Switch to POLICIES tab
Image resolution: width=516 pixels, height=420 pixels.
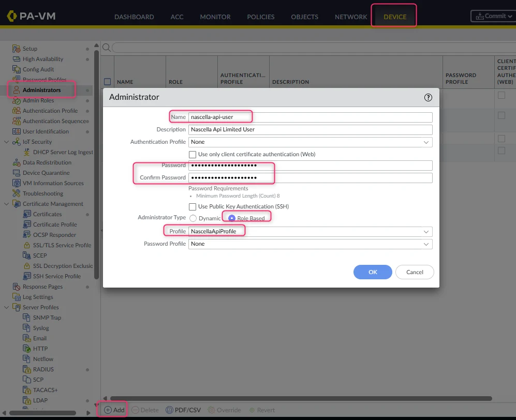tap(261, 17)
